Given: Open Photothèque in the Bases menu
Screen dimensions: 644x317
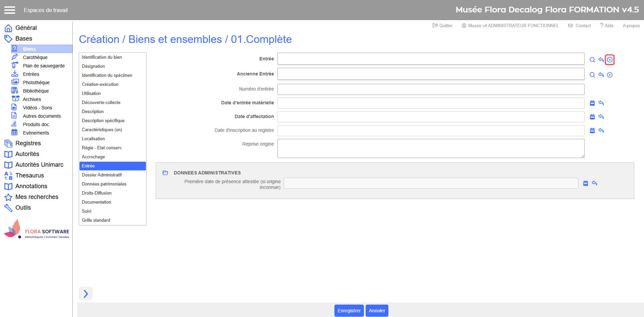Looking at the screenshot, I should pos(36,83).
